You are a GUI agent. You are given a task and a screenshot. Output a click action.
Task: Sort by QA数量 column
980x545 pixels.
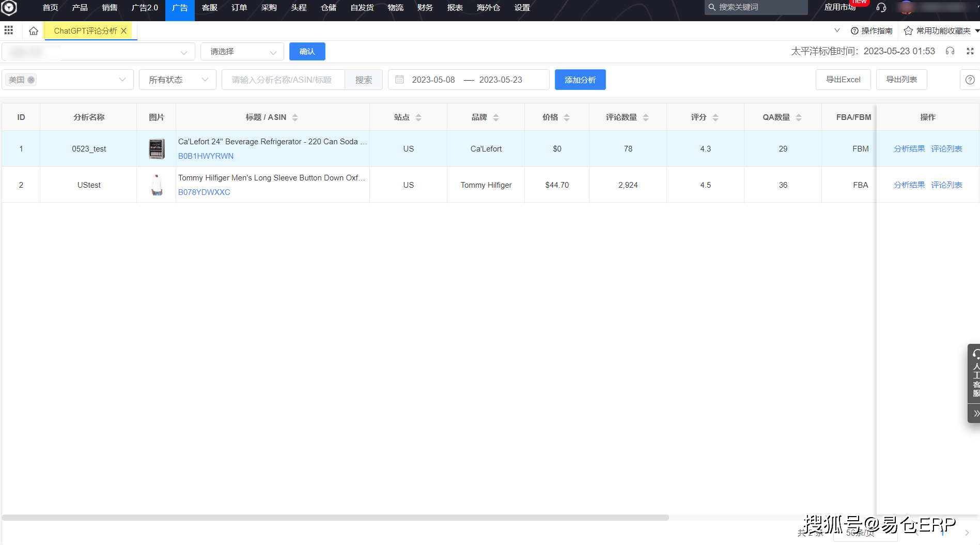799,117
